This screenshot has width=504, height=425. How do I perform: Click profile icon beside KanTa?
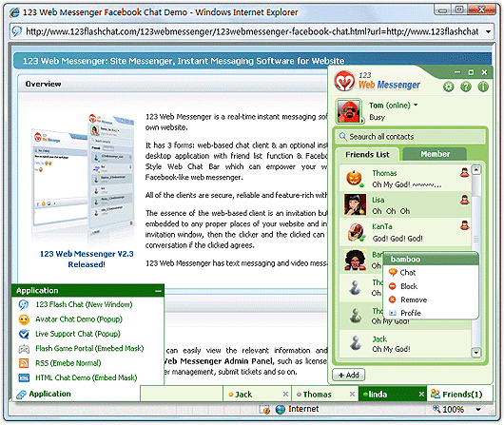[464, 225]
